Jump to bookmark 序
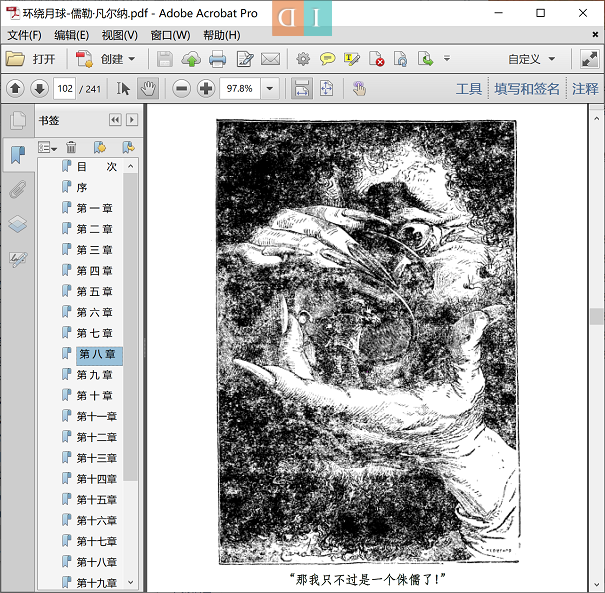 (82, 188)
